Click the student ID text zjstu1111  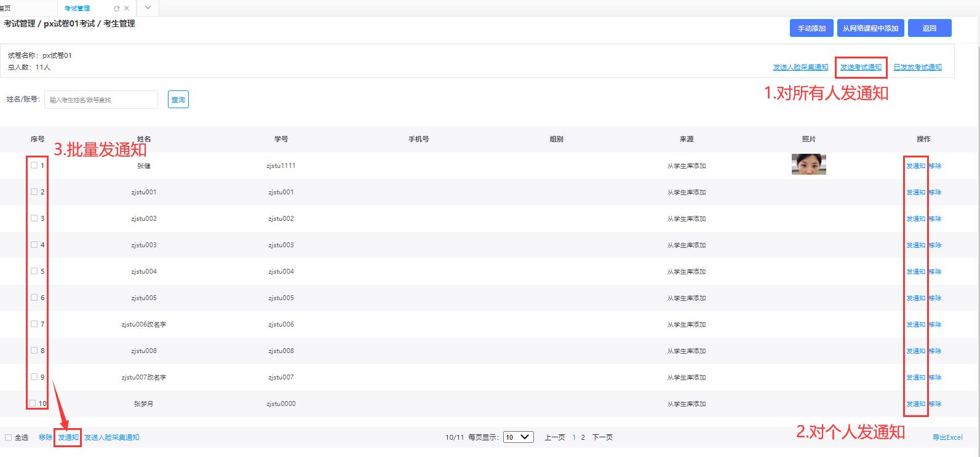[x=281, y=165]
